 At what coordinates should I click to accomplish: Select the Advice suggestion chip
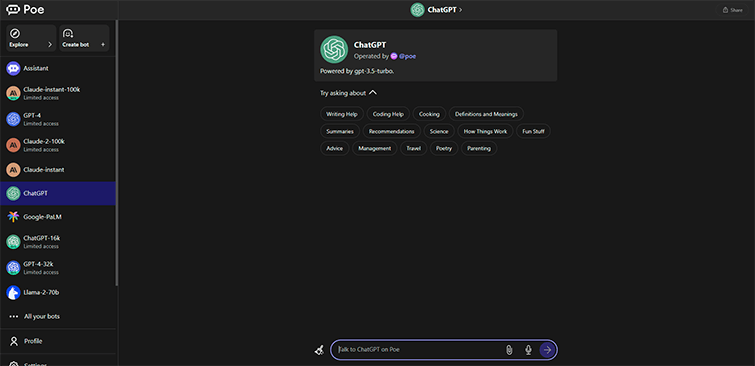point(335,148)
